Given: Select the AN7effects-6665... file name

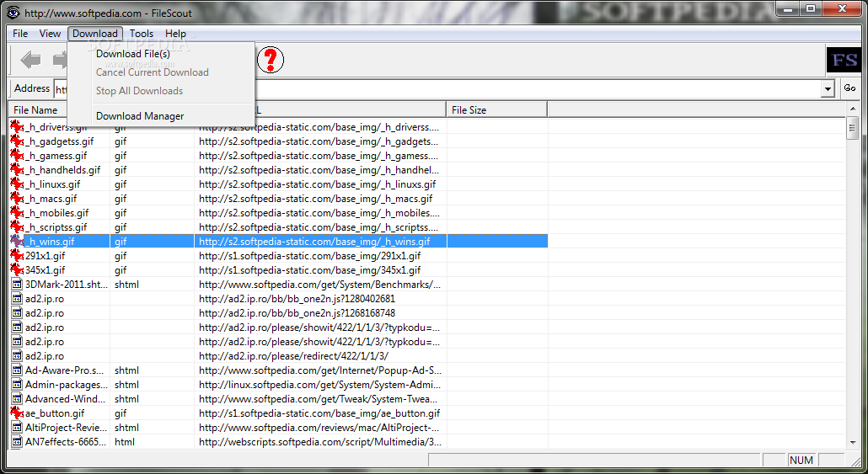Looking at the screenshot, I should [66, 443].
